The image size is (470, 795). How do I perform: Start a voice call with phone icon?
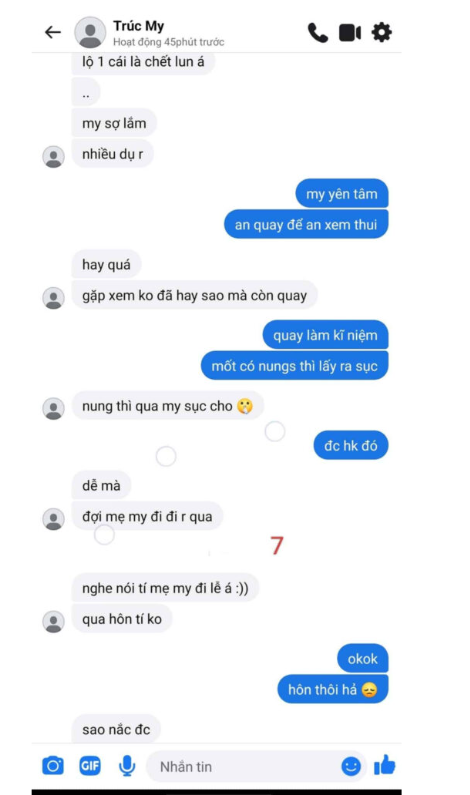click(318, 33)
